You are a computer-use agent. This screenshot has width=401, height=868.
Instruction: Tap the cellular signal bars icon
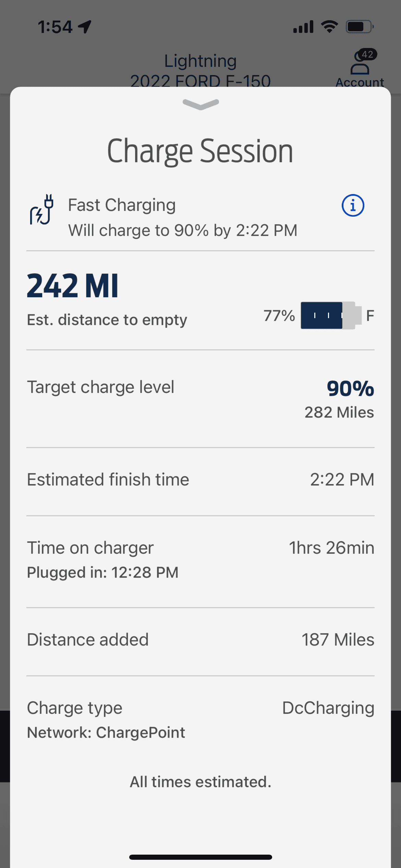click(303, 27)
